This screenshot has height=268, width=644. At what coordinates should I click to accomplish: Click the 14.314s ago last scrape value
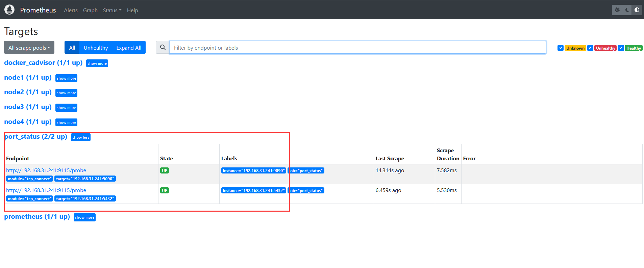(390, 170)
